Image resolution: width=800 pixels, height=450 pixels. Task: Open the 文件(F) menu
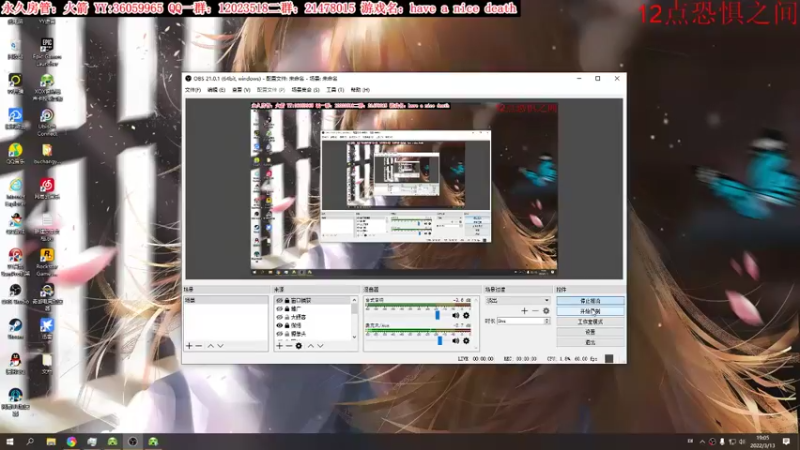click(192, 90)
